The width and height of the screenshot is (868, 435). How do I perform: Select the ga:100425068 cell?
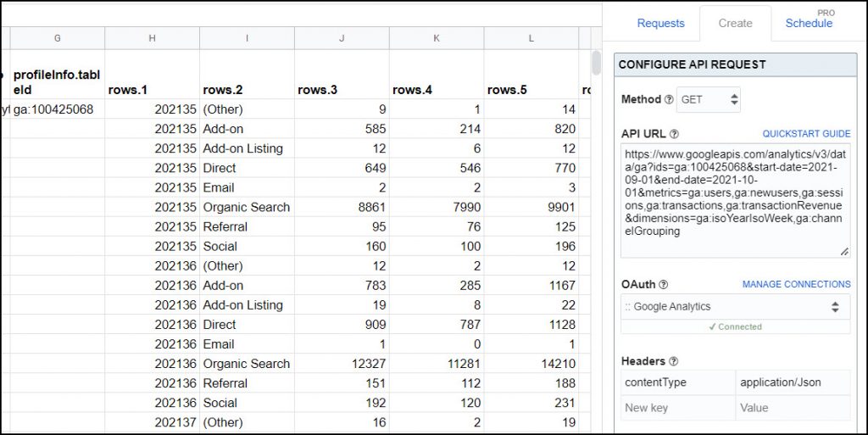point(57,109)
